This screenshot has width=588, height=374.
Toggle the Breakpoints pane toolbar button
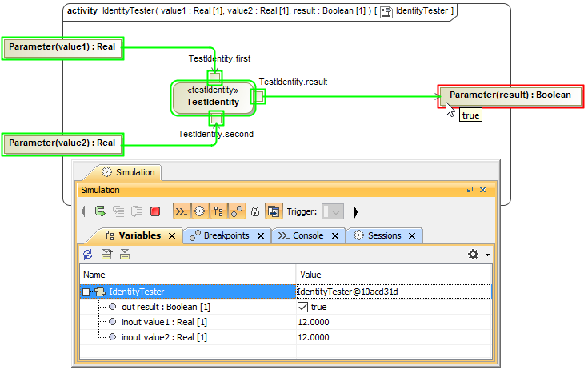(x=237, y=212)
